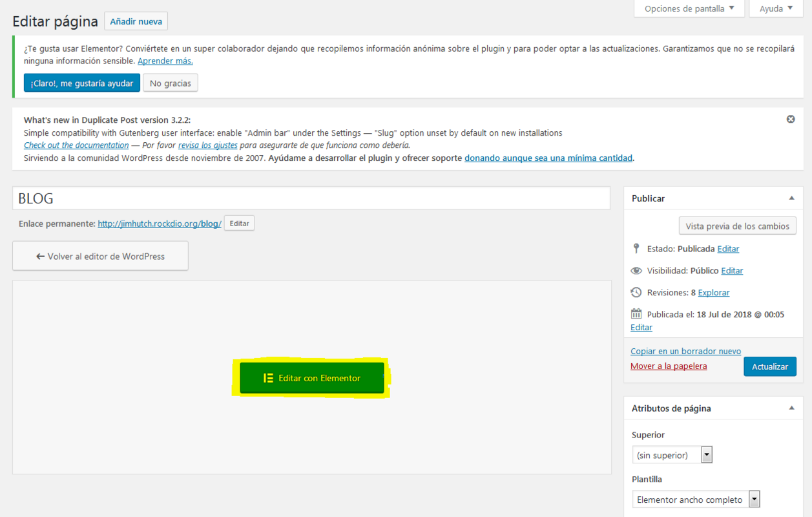Click the Actualizar button
Image resolution: width=812 pixels, height=517 pixels.
pos(770,366)
